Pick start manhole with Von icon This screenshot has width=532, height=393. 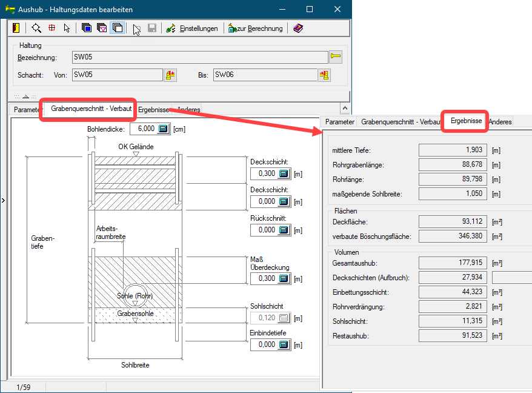171,75
